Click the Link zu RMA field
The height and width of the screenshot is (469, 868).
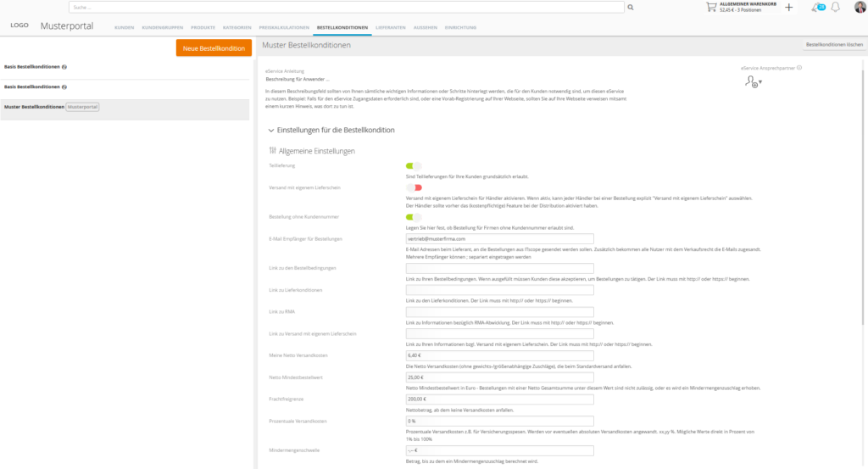point(499,312)
